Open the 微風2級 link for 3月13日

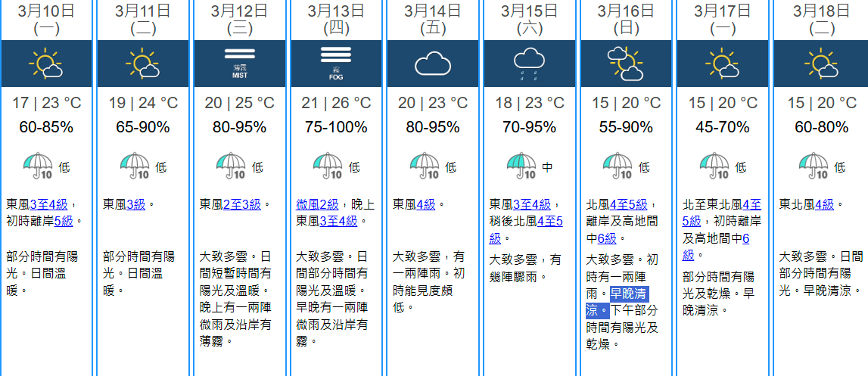point(317,204)
